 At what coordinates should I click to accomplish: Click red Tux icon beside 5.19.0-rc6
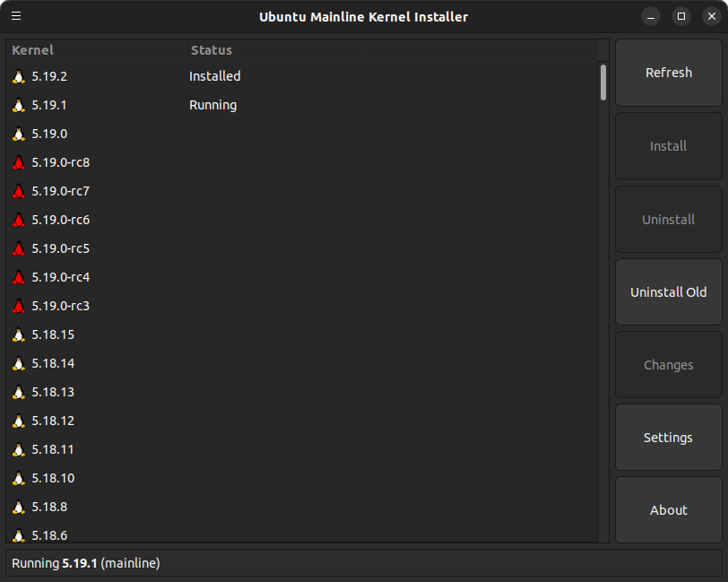[19, 220]
